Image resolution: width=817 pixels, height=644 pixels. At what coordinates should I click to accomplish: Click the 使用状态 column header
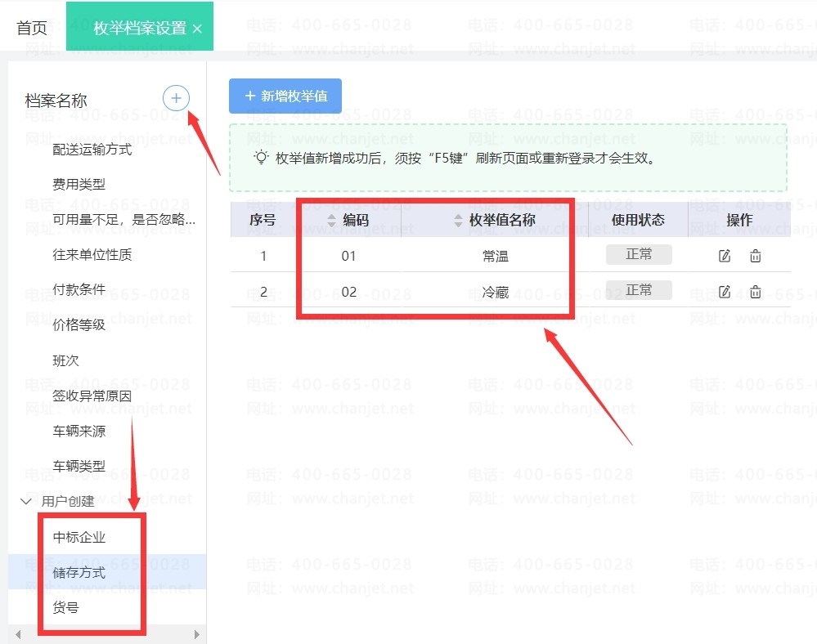638,220
